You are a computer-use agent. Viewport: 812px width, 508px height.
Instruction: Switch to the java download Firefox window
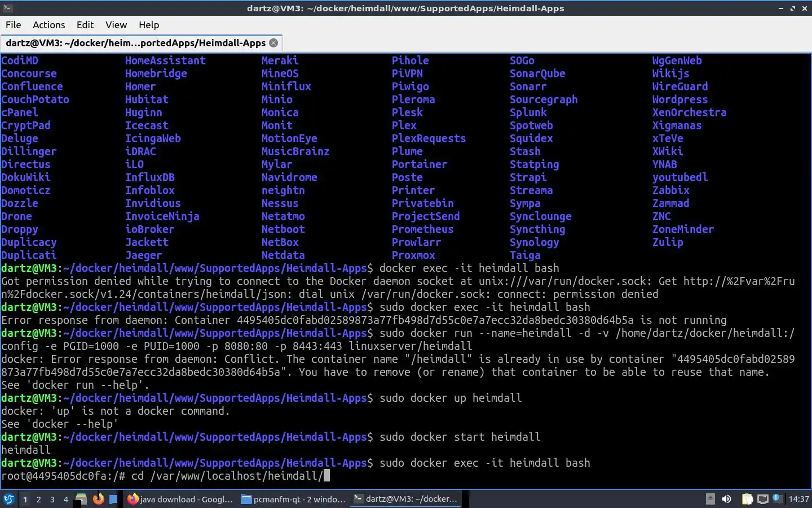click(180, 499)
